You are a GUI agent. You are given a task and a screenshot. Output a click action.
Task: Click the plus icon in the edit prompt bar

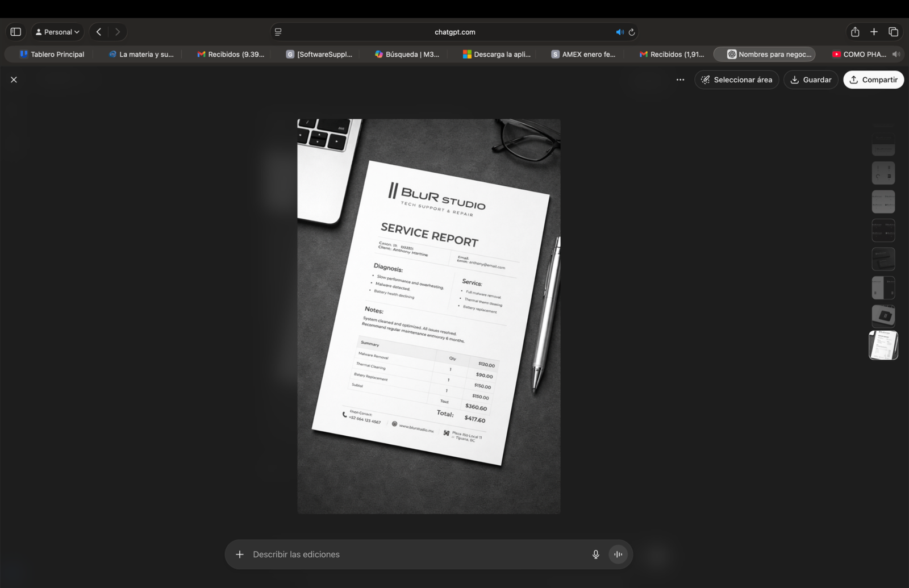pyautogui.click(x=240, y=554)
